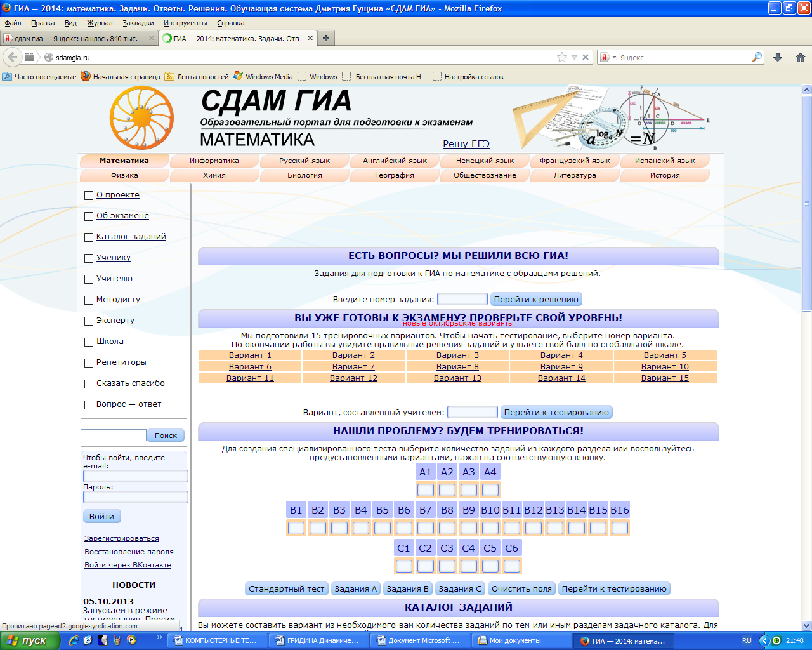Open new tab with plus button
This screenshot has height=650, width=812.
325,38
